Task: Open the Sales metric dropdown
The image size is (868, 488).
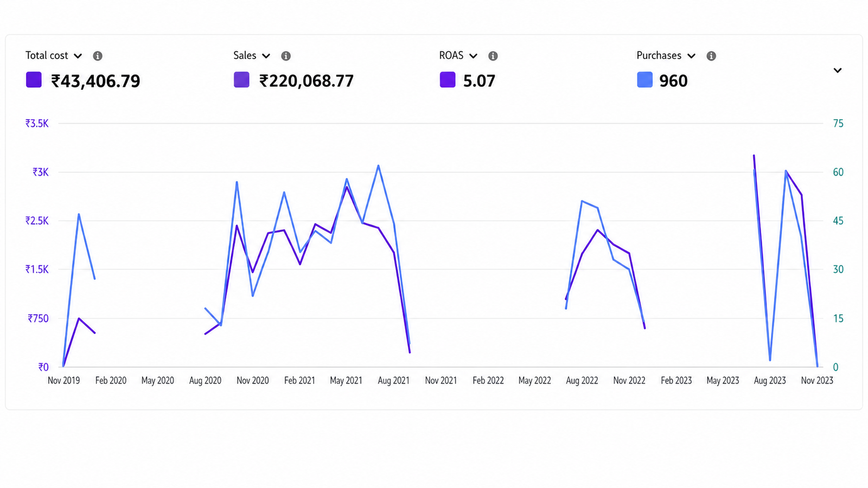Action: (252, 55)
